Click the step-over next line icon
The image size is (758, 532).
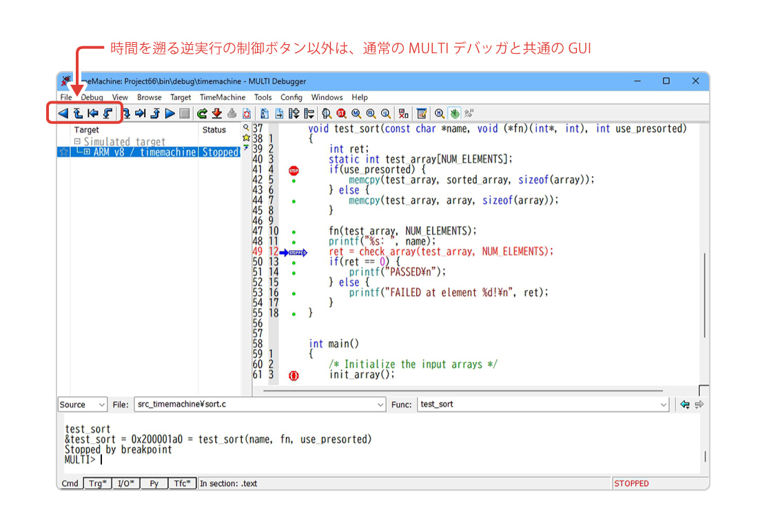click(x=140, y=113)
